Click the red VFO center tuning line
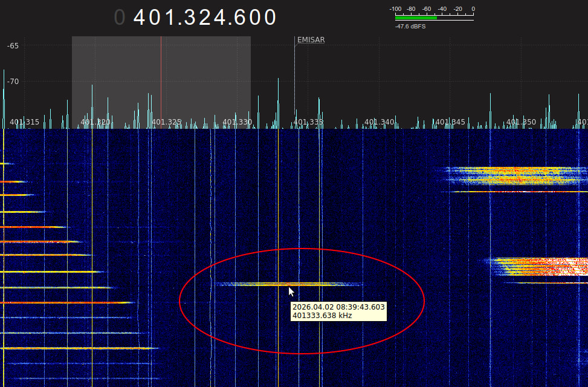 (x=161, y=83)
